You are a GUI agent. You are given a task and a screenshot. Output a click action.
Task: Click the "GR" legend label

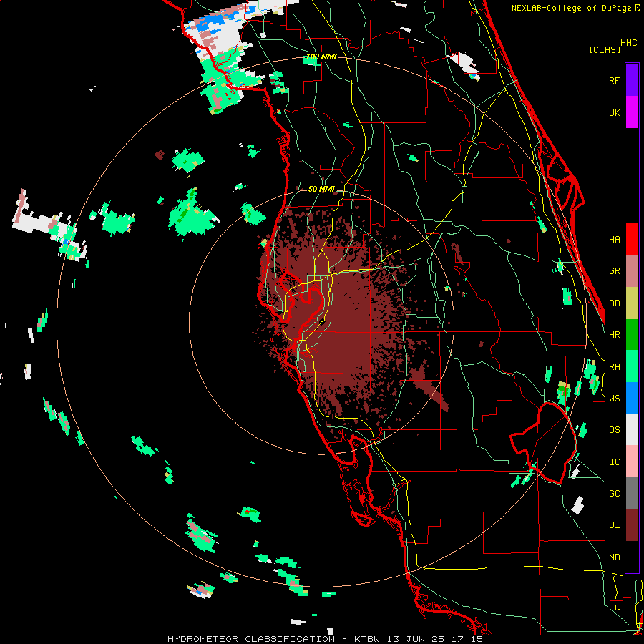click(x=614, y=271)
